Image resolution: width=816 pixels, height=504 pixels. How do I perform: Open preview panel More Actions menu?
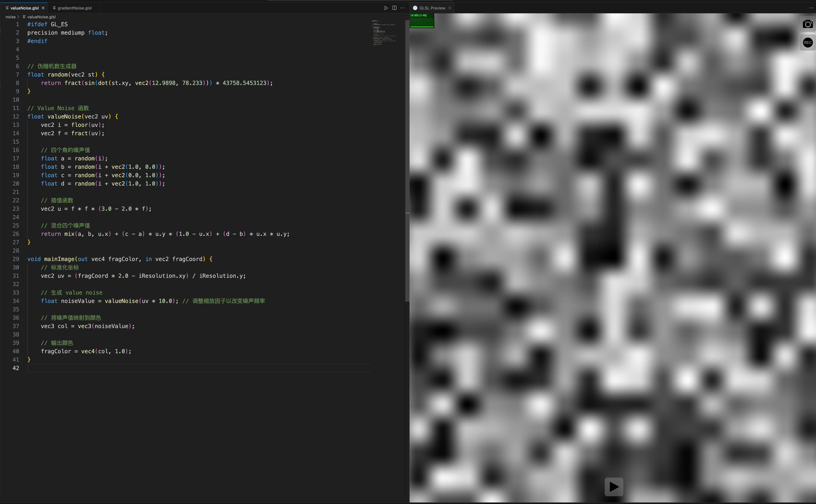click(811, 8)
